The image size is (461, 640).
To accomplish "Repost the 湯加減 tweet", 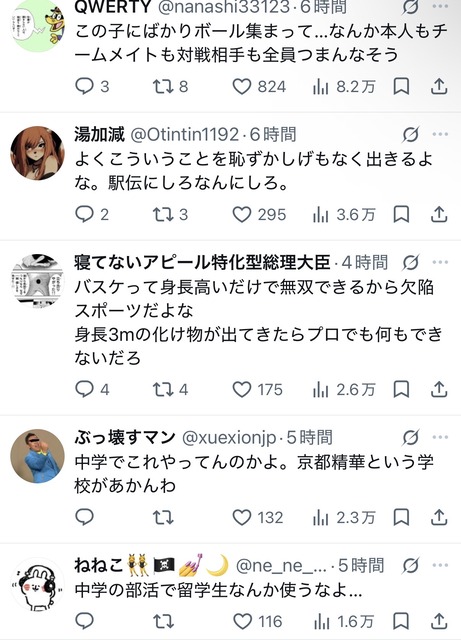I will tap(170, 215).
